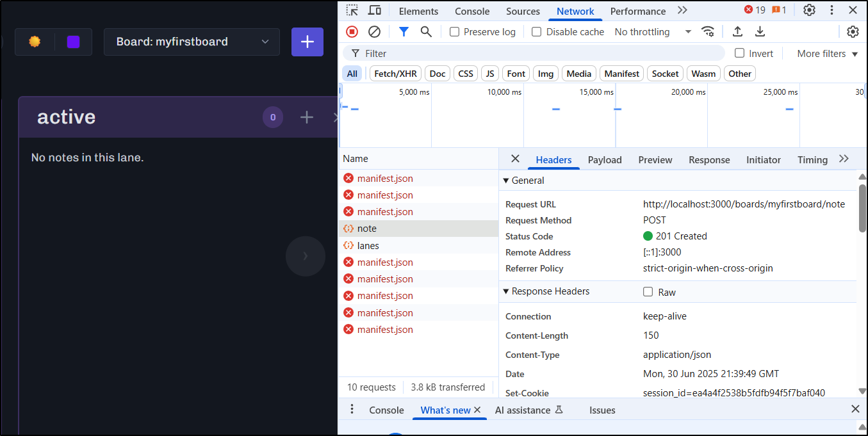Select the lanes request in list
Viewport: 868px width, 436px height.
(x=368, y=246)
